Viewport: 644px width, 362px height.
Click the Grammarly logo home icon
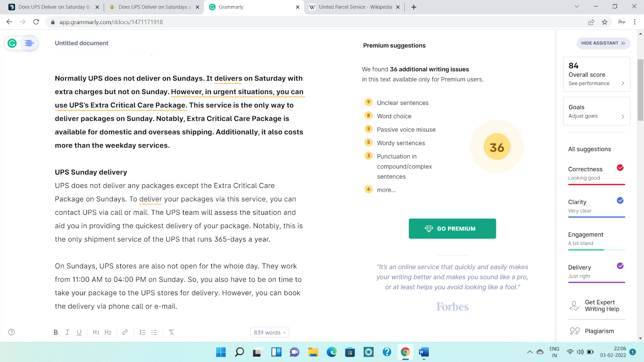[x=12, y=43]
